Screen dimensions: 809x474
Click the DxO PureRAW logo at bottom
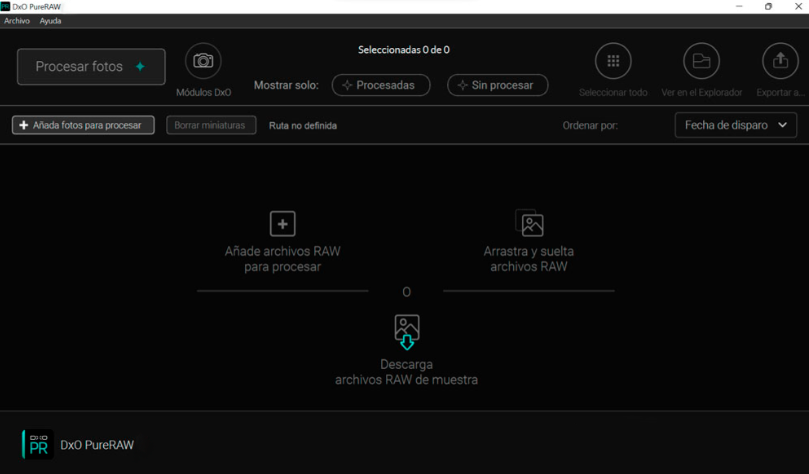[38, 444]
